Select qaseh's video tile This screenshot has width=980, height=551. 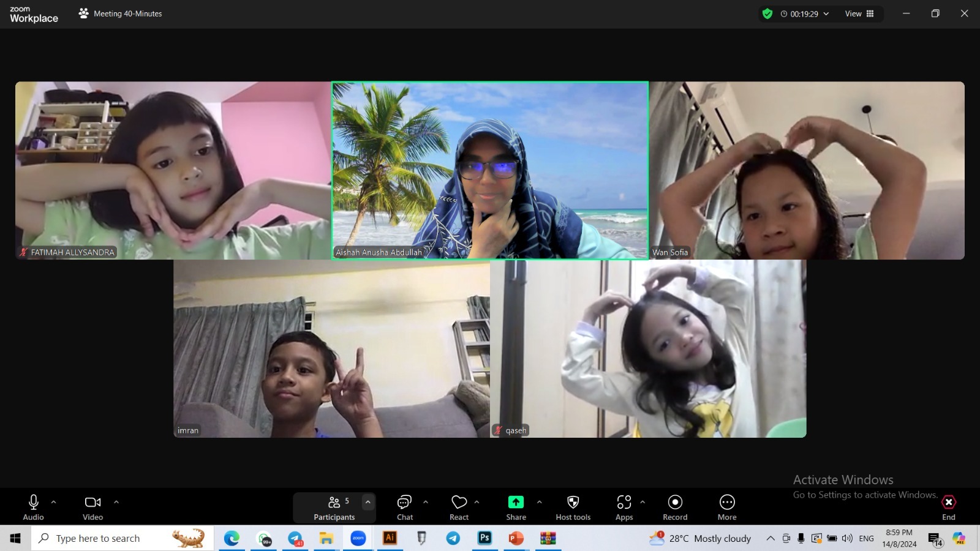coord(648,348)
